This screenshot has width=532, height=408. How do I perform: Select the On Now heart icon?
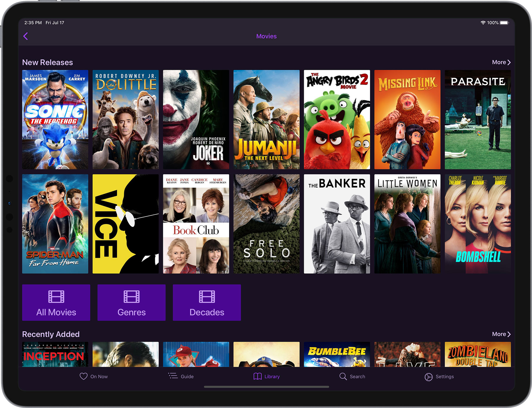[x=83, y=376]
